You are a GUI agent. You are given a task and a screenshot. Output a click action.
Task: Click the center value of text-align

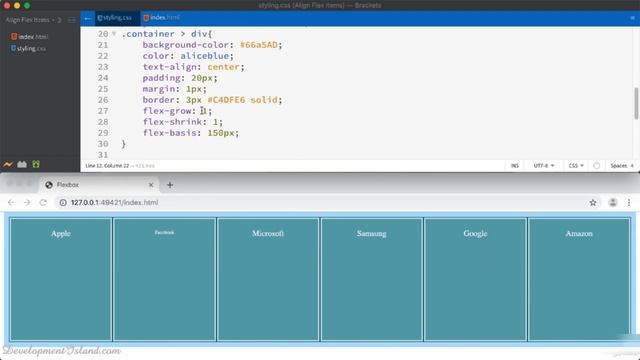point(223,67)
